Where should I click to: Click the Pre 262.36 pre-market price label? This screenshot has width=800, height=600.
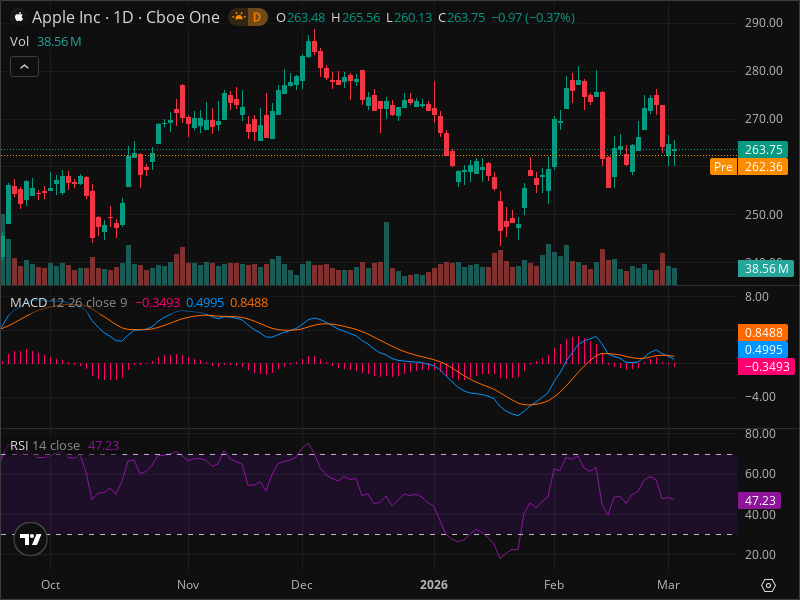(x=749, y=166)
